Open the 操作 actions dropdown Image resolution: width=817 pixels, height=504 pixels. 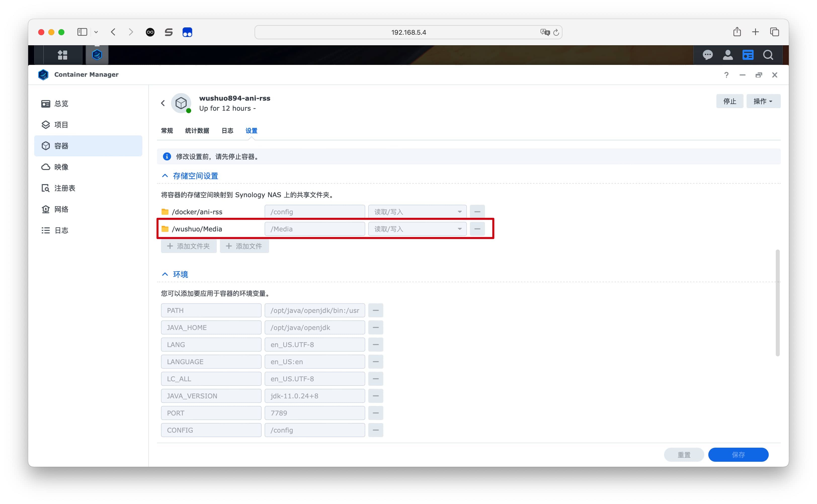763,101
